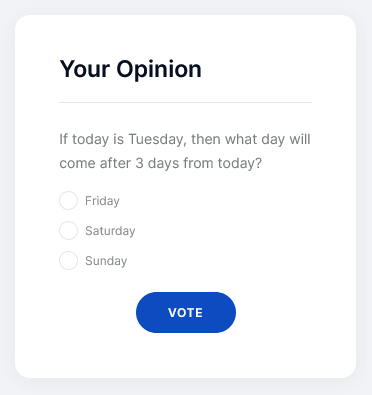The width and height of the screenshot is (372, 395).
Task: Select the Friday radio button
Action: click(68, 200)
